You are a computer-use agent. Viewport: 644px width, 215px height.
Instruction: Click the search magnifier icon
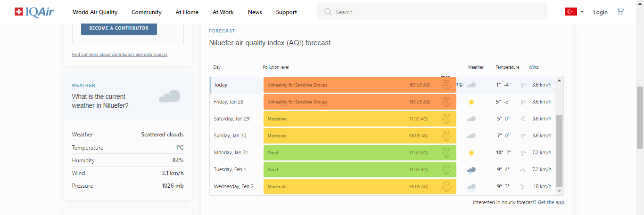click(328, 12)
